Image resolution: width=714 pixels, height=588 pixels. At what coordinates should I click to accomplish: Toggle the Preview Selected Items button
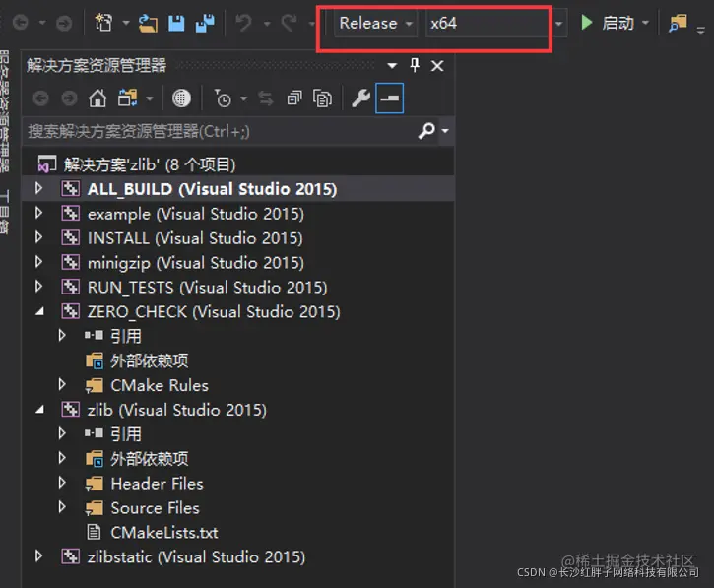pyautogui.click(x=389, y=98)
